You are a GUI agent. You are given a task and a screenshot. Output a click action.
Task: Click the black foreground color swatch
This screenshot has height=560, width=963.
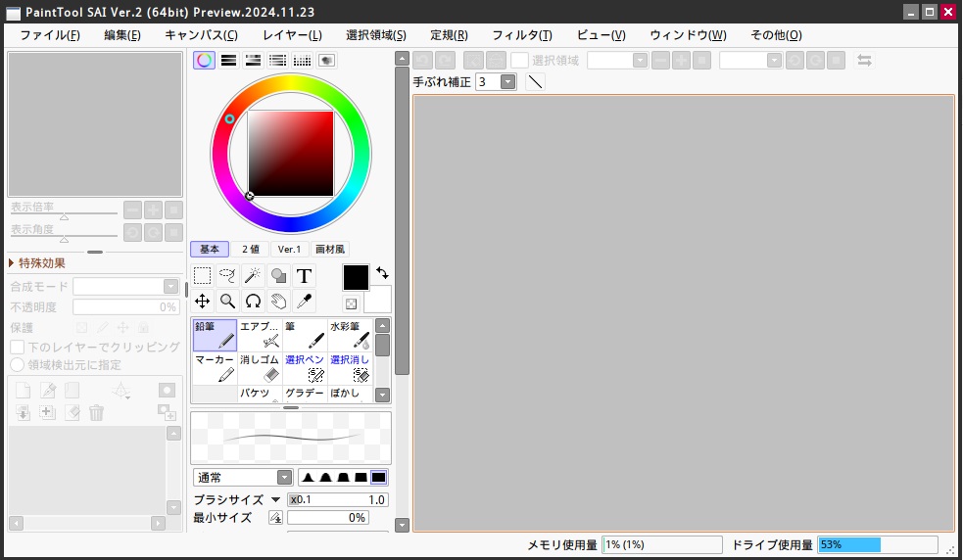click(356, 277)
